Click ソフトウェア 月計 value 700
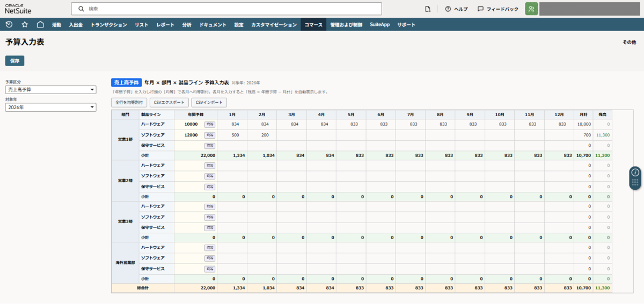This screenshot has width=644, height=308. click(x=587, y=135)
